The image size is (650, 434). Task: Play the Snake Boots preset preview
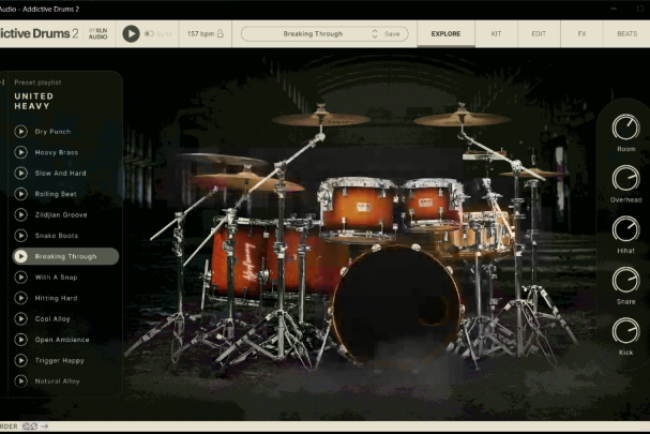21,235
